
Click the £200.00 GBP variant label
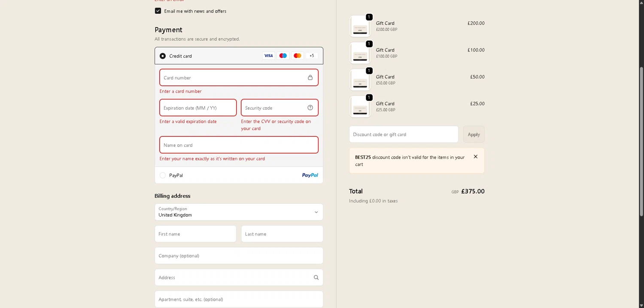point(386,30)
